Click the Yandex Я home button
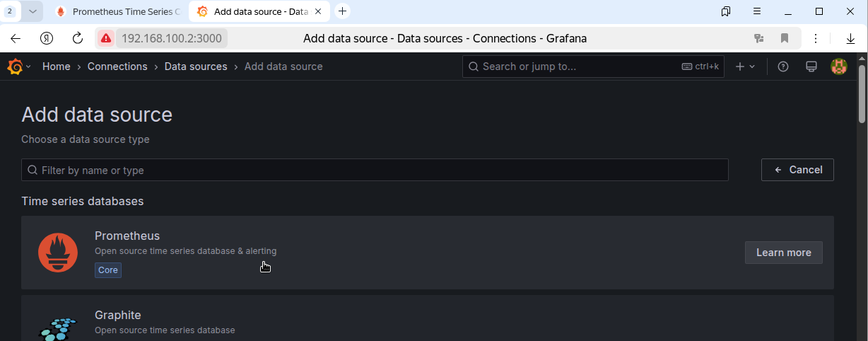Image resolution: width=868 pixels, height=341 pixels. [x=47, y=38]
